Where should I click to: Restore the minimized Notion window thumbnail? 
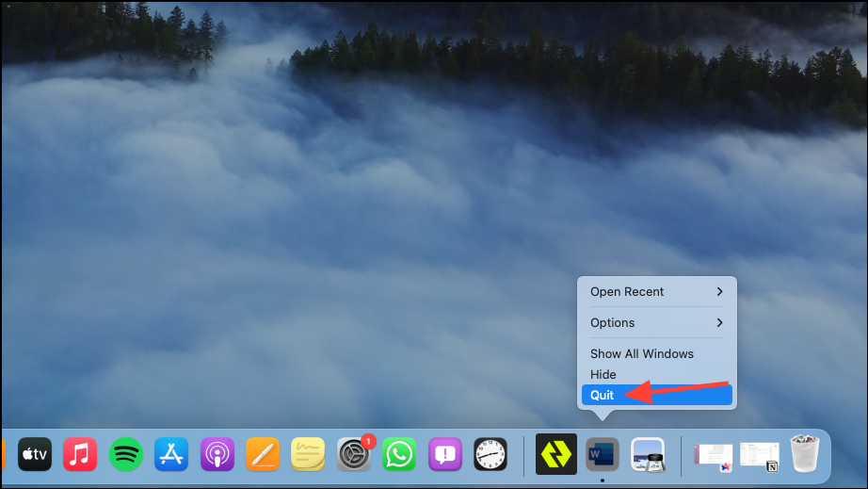(x=760, y=456)
